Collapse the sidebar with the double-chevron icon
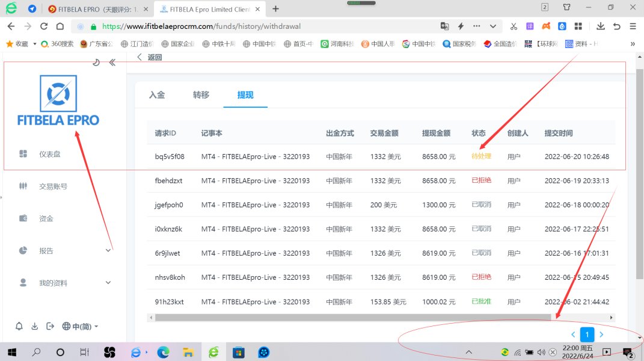Screen dimensions: 644x361 [112, 62]
